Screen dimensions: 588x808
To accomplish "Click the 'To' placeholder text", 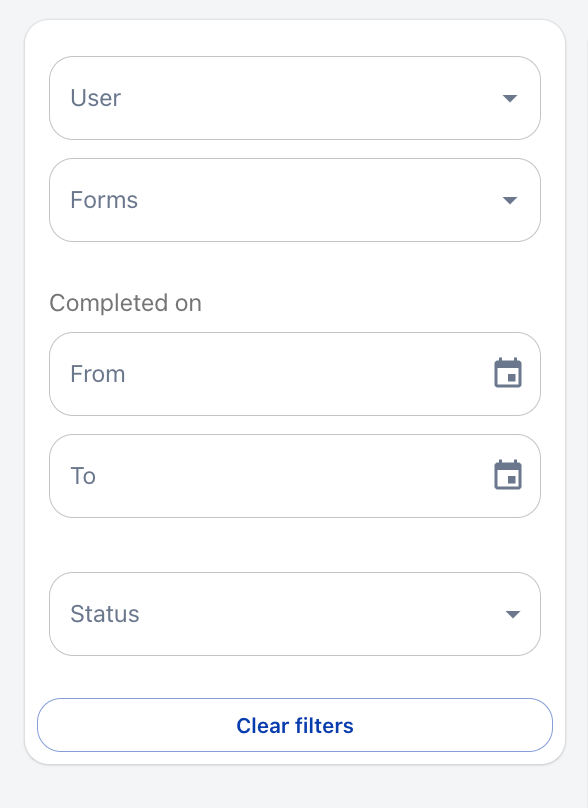I will 83,476.
